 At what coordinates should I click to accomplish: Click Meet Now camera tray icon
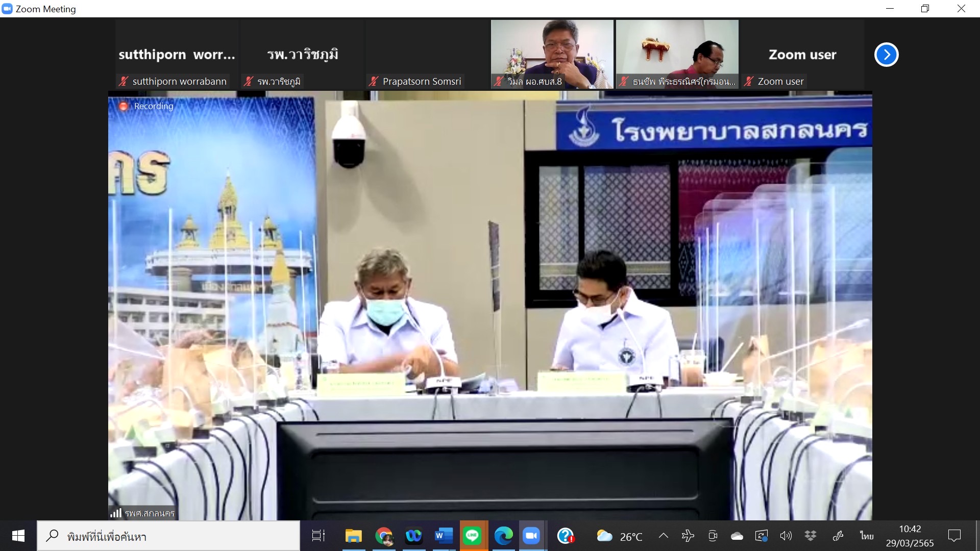click(x=713, y=536)
